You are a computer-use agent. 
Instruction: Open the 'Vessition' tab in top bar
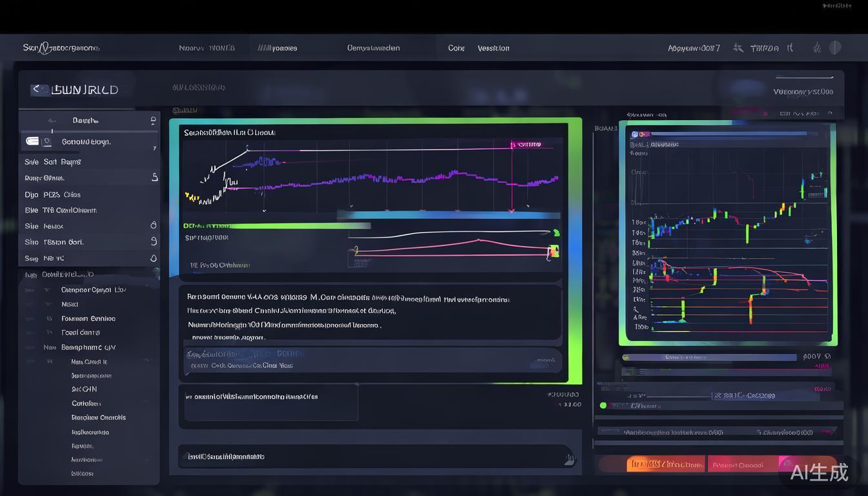[493, 48]
